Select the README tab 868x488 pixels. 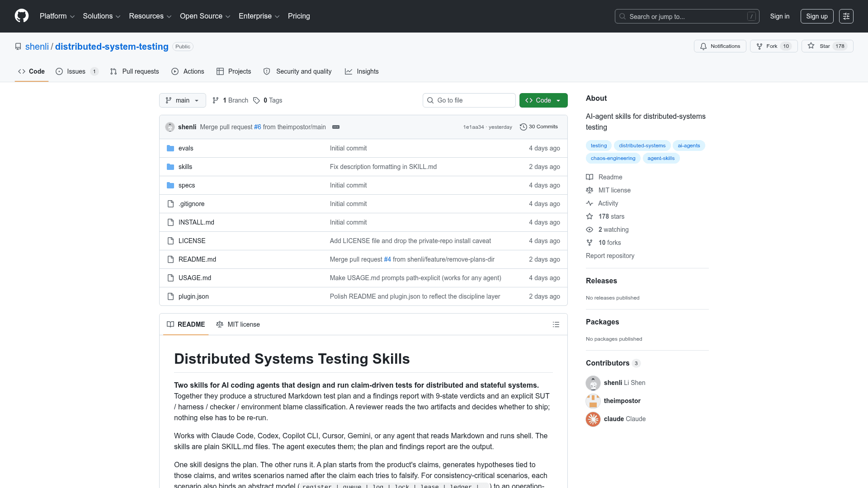(x=186, y=324)
